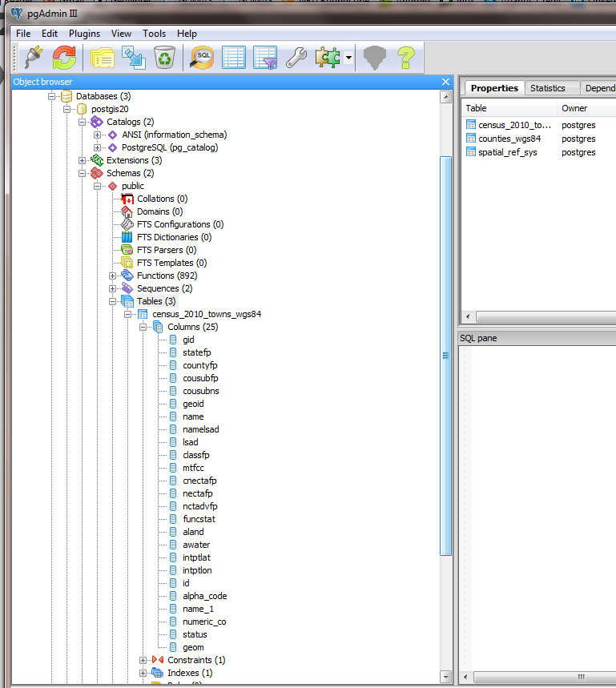The width and height of the screenshot is (616, 688).
Task: Launch the Plugins puzzle icon
Action: [328, 58]
